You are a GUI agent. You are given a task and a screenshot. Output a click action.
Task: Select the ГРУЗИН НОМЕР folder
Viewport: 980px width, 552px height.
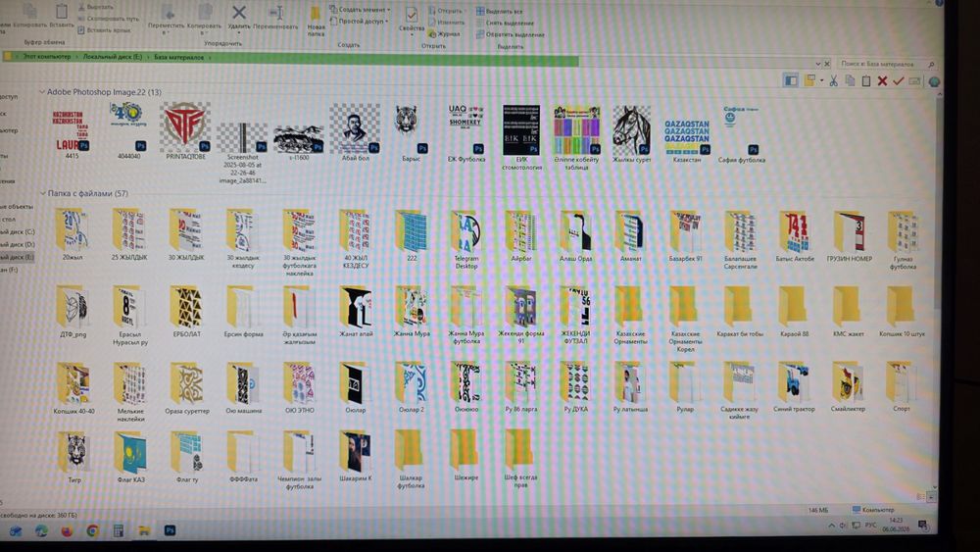click(x=849, y=235)
